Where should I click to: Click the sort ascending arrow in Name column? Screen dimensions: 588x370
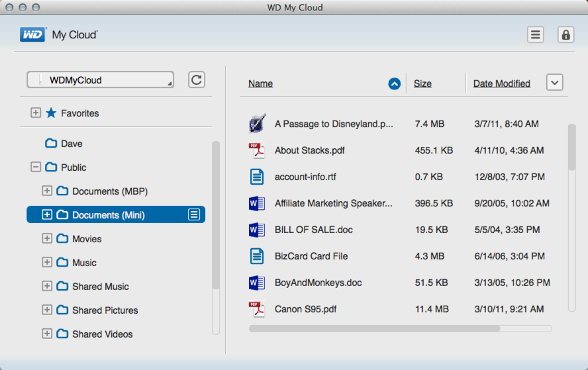click(x=394, y=83)
